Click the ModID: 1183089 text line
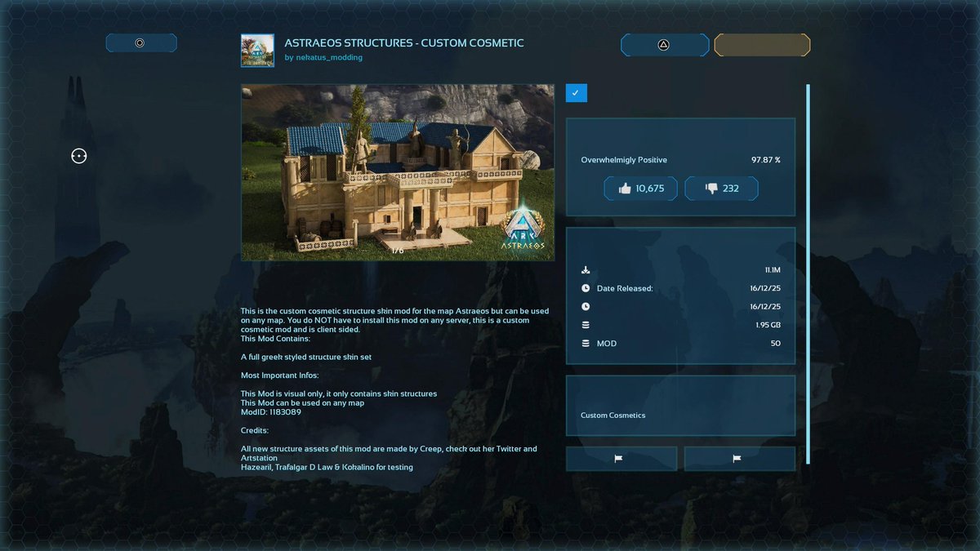Image resolution: width=980 pixels, height=551 pixels. tap(271, 412)
